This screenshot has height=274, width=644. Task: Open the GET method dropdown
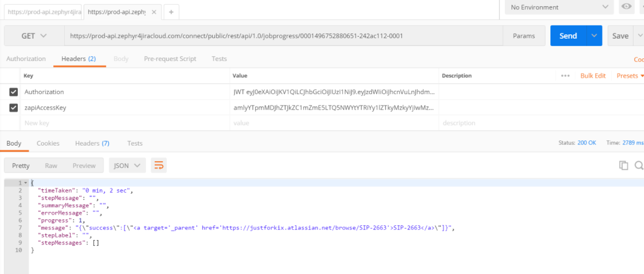pyautogui.click(x=34, y=36)
